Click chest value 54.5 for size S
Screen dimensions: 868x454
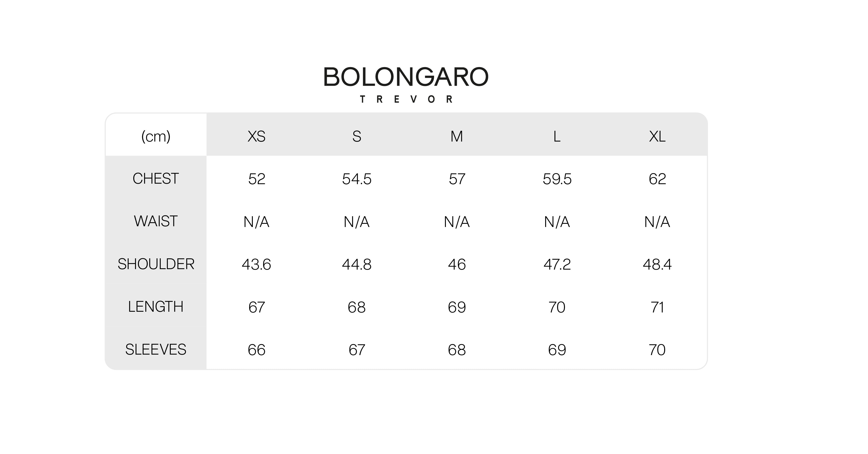click(356, 179)
